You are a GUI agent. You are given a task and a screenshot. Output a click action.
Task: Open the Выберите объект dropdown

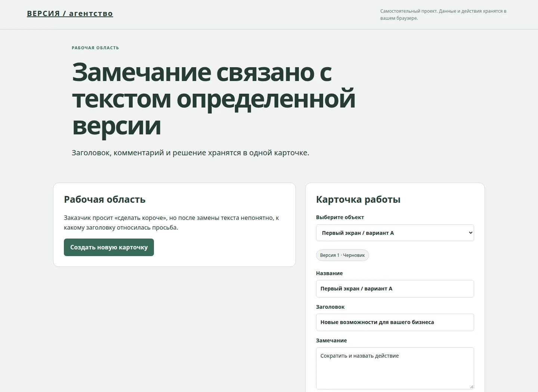(395, 233)
